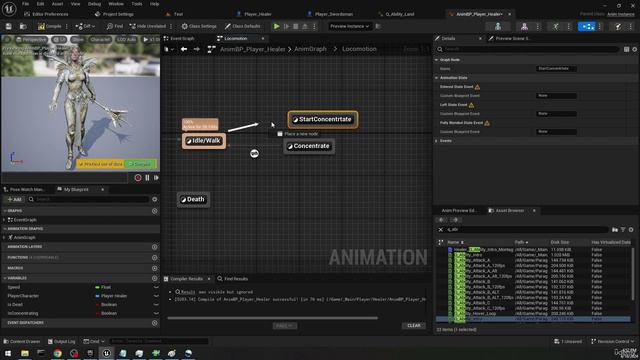Add a new variable via Variables plus icon
The width and height of the screenshot is (640, 360).
[x=155, y=278]
